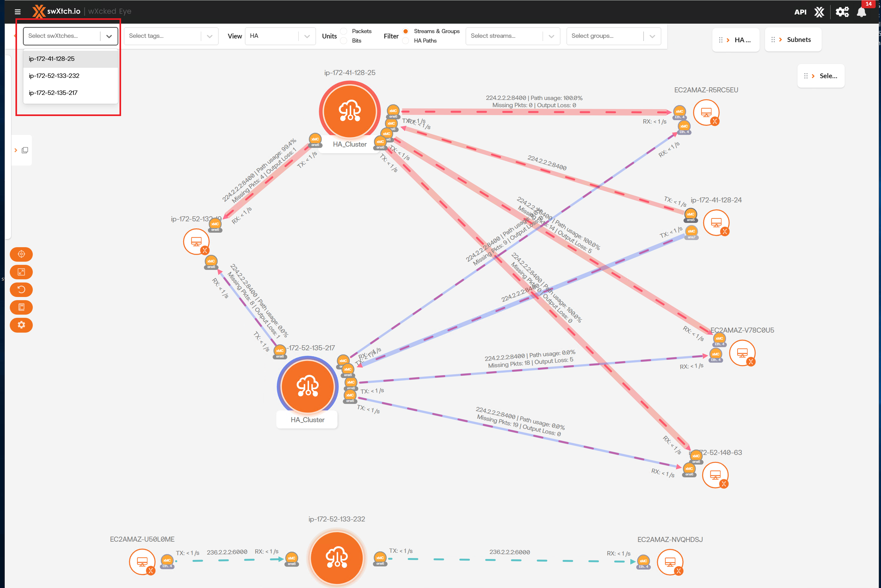
Task: Choose ip-172-52-135-217 from the list
Action: pos(53,93)
